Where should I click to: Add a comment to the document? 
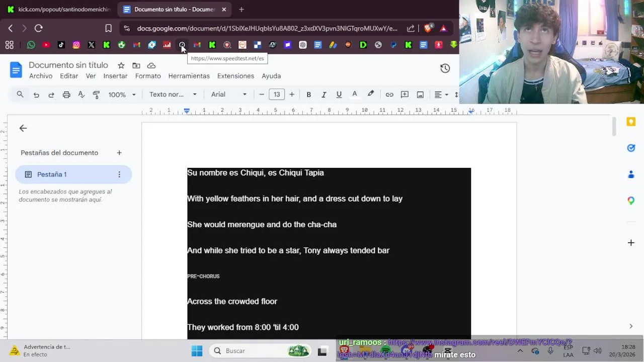pyautogui.click(x=405, y=95)
